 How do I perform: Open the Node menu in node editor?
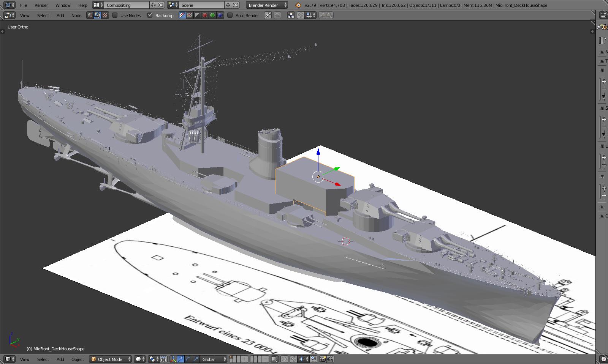tap(76, 16)
